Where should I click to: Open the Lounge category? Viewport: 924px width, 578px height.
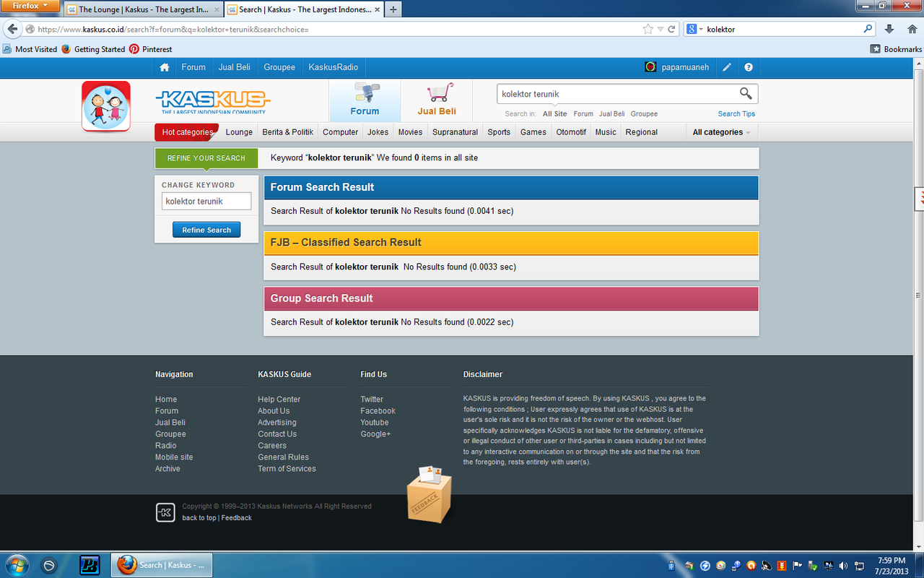coord(239,132)
